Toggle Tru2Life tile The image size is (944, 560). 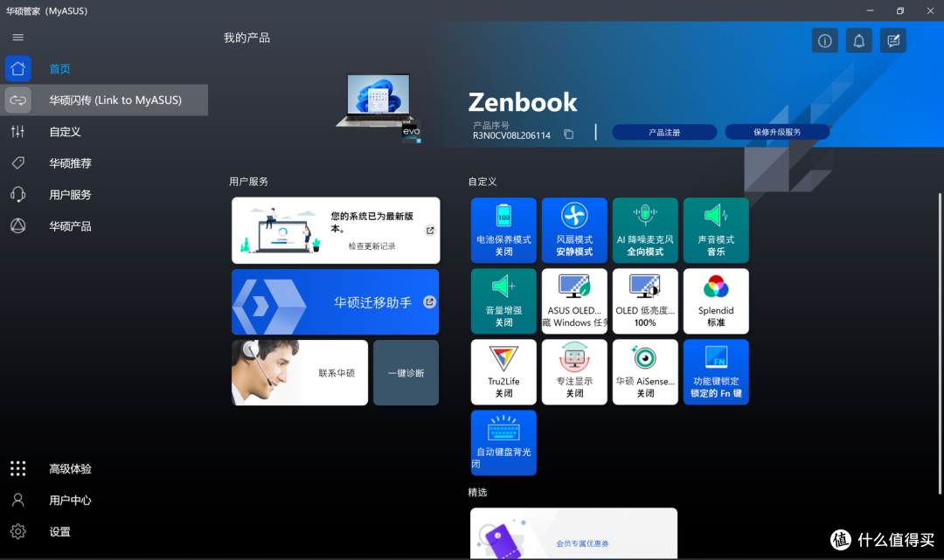(504, 371)
